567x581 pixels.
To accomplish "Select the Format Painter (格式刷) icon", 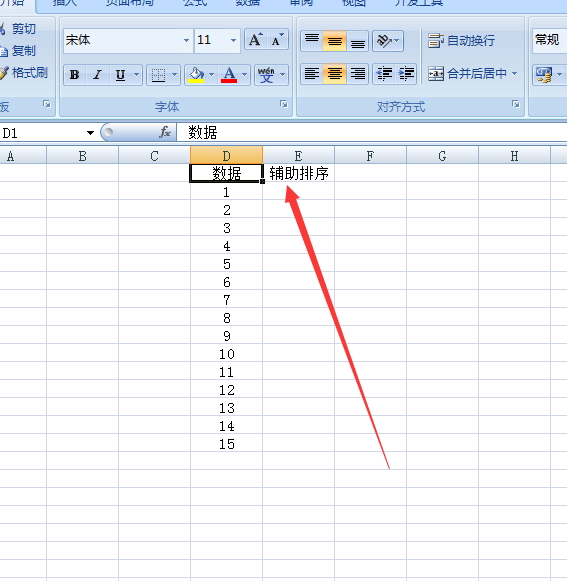I will pyautogui.click(x=4, y=73).
